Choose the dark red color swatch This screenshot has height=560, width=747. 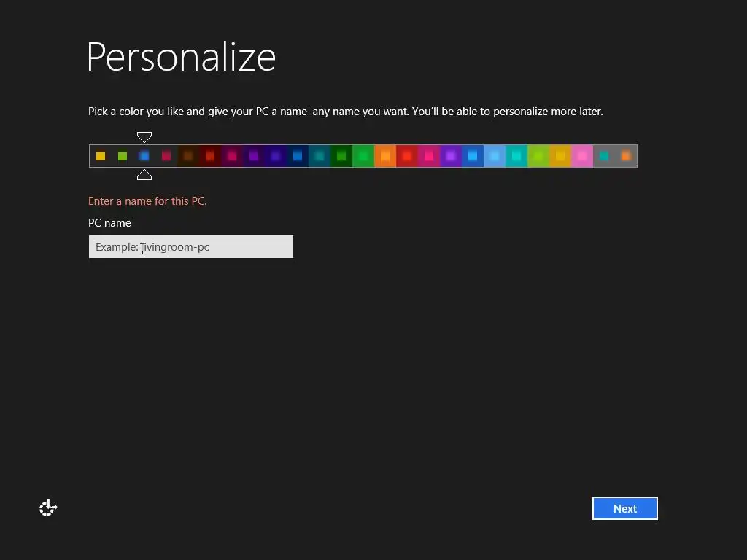tap(210, 156)
